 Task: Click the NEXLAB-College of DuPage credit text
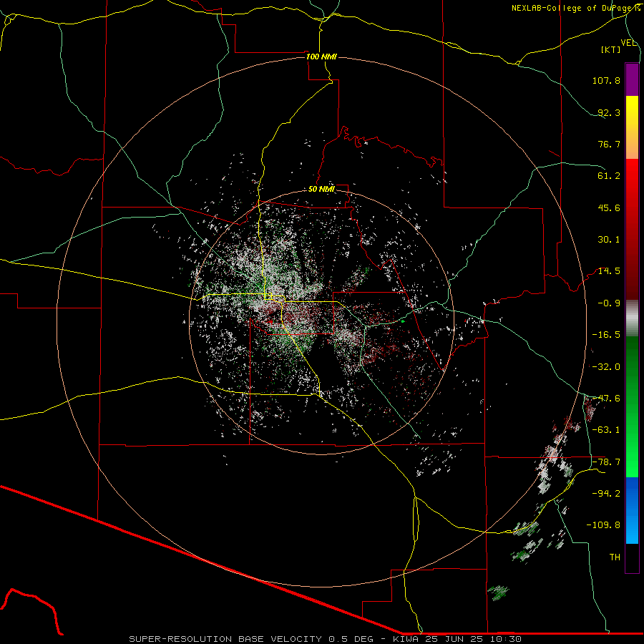[575, 8]
